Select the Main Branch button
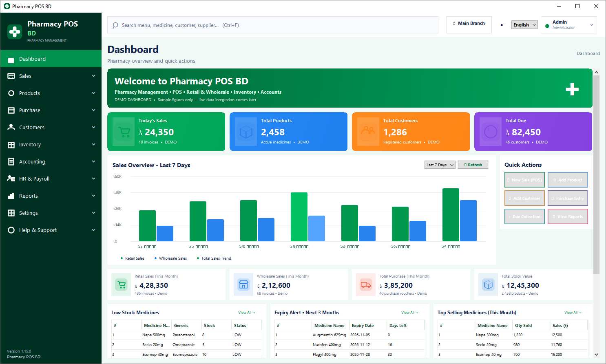Image resolution: width=606 pixels, height=364 pixels. tap(469, 24)
